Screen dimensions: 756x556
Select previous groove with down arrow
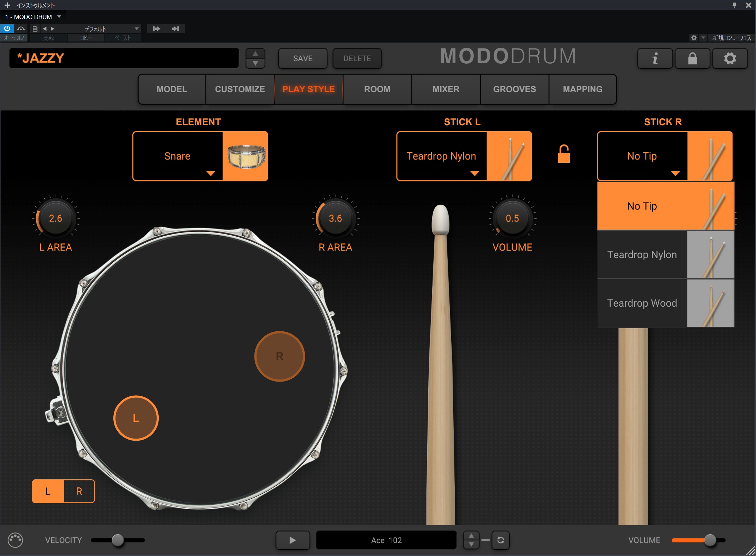(x=471, y=544)
